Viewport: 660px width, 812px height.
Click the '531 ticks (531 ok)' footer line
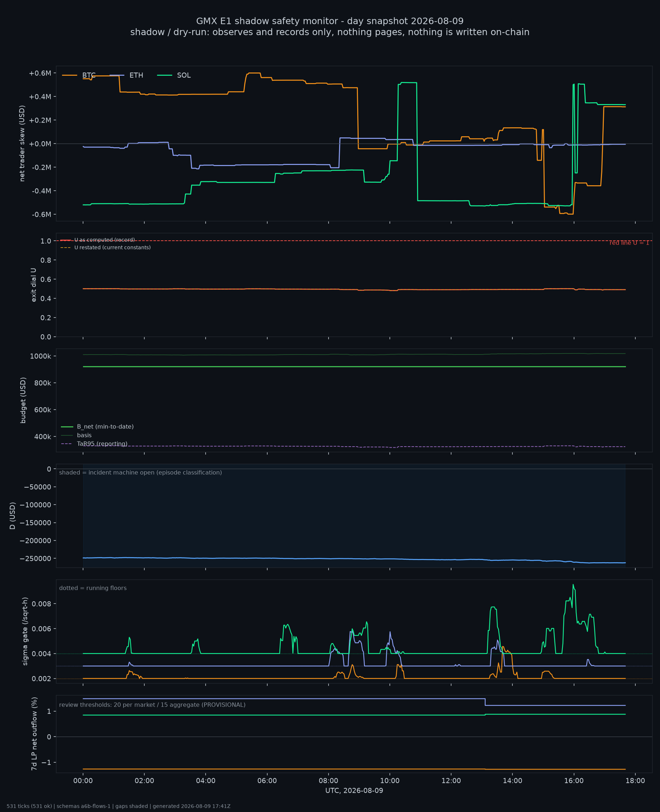(x=119, y=806)
